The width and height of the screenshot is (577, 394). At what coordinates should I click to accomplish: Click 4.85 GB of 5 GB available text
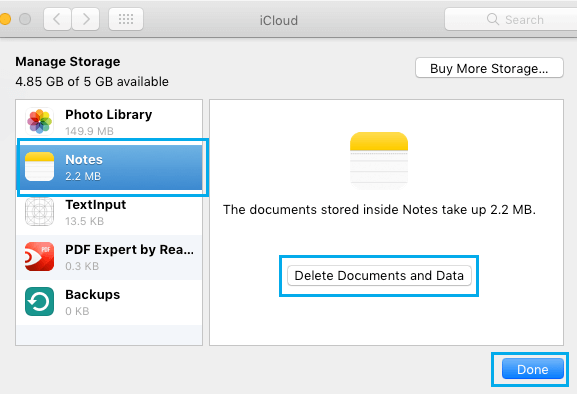[92, 81]
